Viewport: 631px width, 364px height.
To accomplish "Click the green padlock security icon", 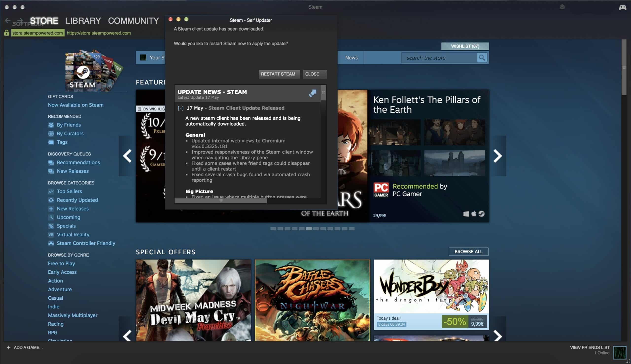I will tap(6, 33).
